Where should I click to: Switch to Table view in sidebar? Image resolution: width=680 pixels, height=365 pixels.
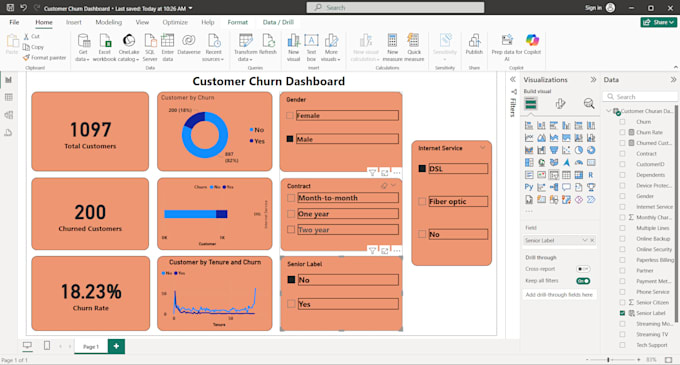point(9,97)
